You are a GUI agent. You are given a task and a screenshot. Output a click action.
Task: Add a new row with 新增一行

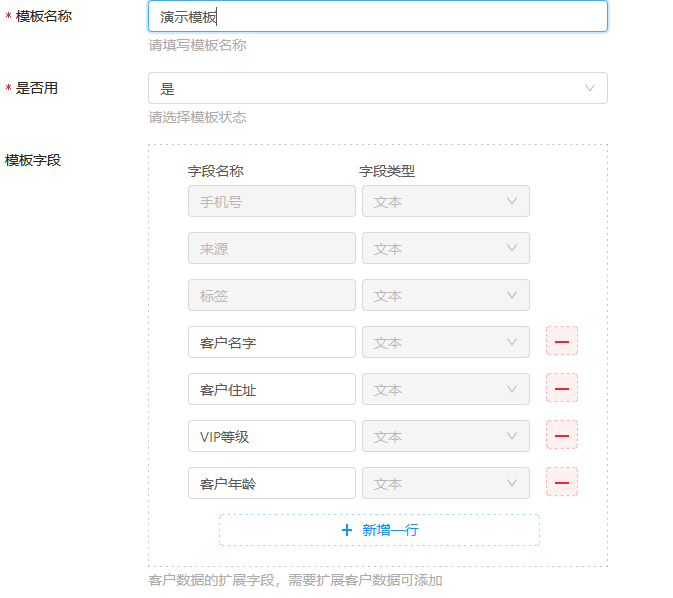[379, 530]
